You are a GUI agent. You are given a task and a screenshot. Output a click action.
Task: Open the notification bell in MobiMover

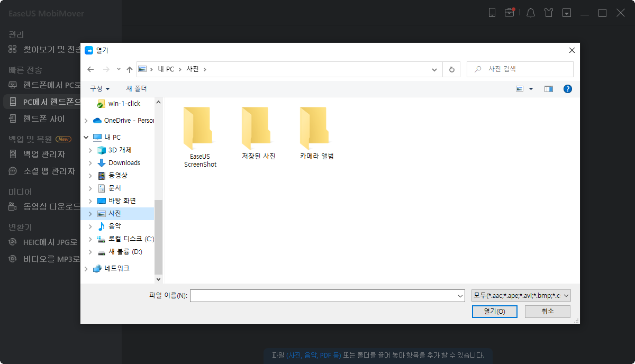point(531,13)
